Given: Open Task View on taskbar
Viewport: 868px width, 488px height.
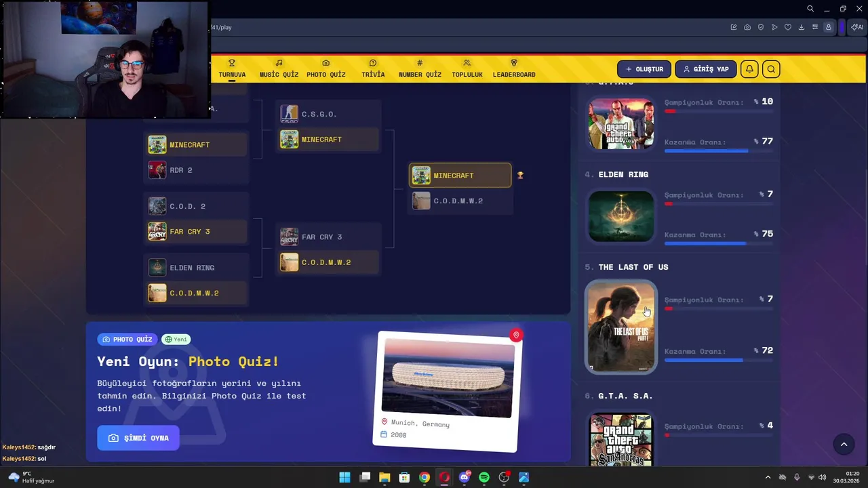Looking at the screenshot, I should (365, 477).
